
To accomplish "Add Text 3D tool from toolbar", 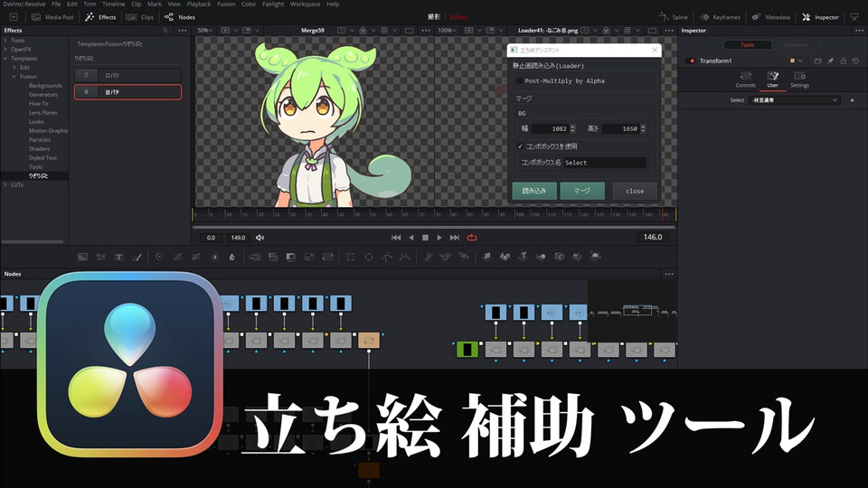I will click(x=524, y=256).
